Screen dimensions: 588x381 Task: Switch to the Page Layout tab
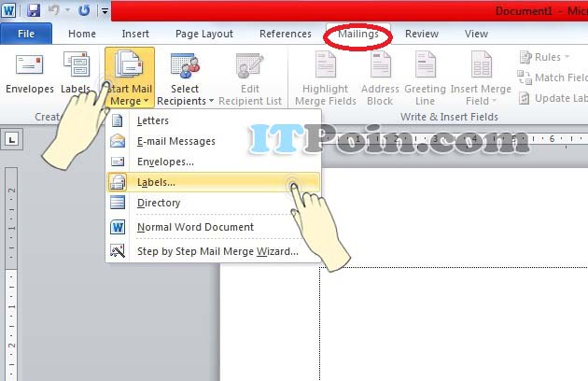(x=204, y=34)
